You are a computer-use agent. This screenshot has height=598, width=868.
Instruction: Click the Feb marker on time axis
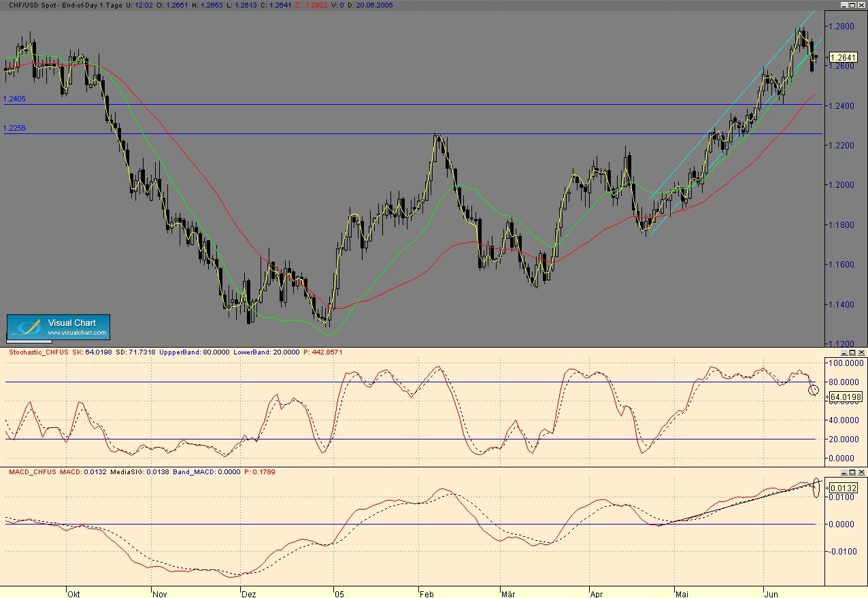coord(427,594)
